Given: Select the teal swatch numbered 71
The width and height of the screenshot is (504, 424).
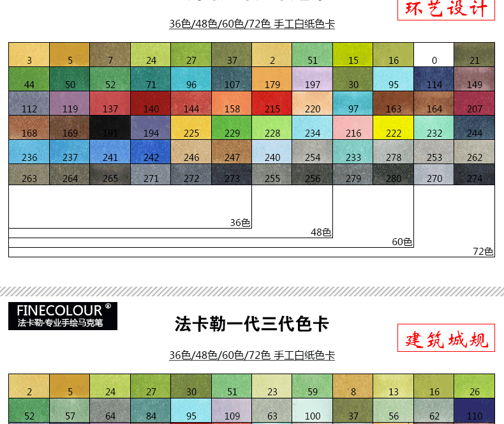Looking at the screenshot, I should 151,79.
